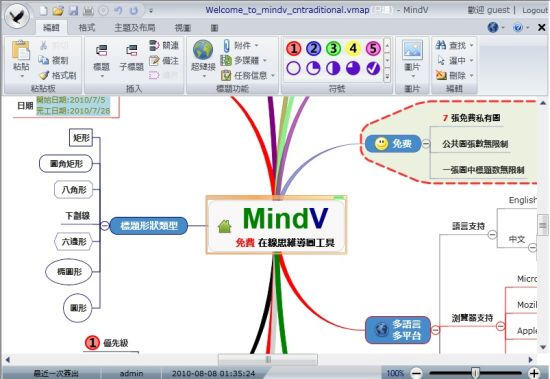Collapse the 標題形狀類型 branch
The width and height of the screenshot is (550, 379).
[105, 225]
